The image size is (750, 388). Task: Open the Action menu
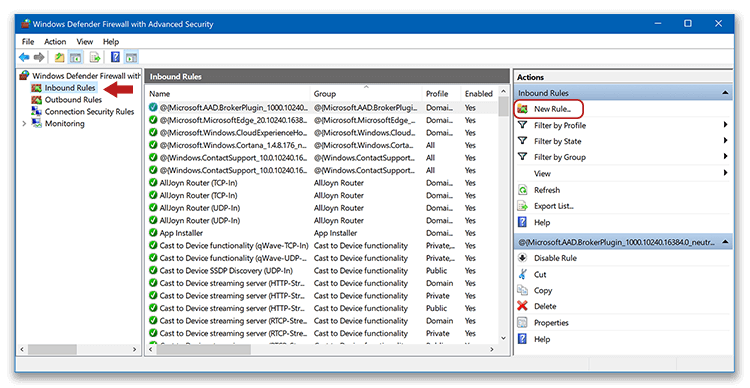(55, 42)
